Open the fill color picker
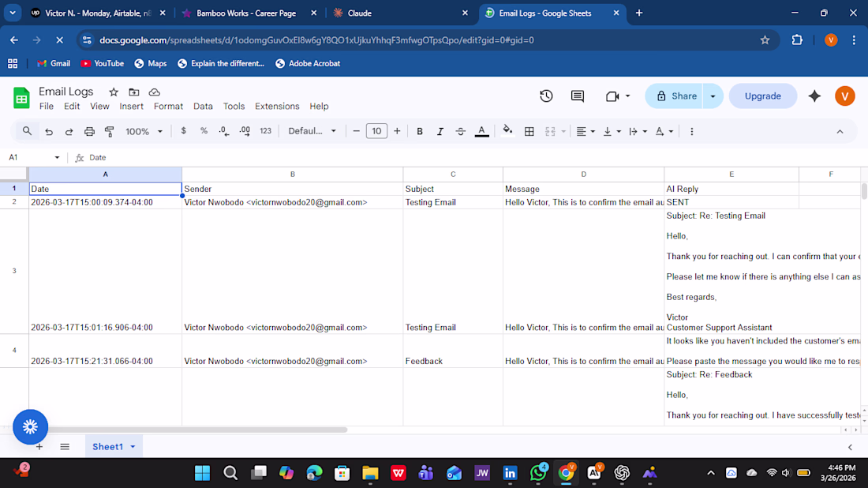This screenshot has width=868, height=488. pos(507,131)
